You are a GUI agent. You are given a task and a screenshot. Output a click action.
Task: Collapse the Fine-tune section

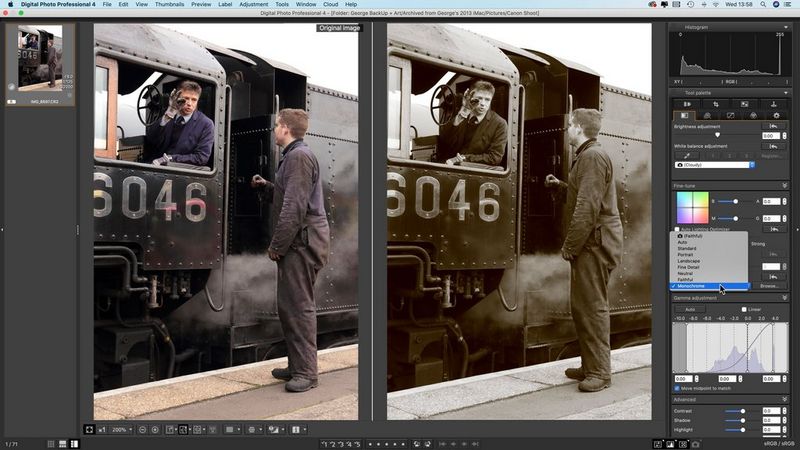point(784,185)
